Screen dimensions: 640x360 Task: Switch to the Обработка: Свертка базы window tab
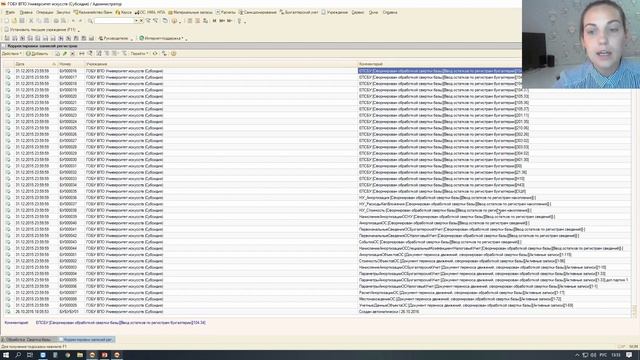coord(28,339)
